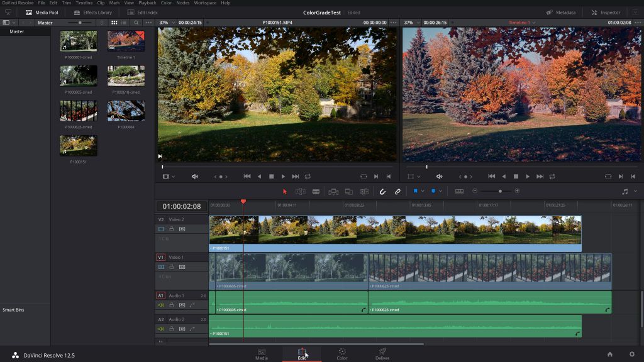Toggle snapping magnet in timeline toolbar
644x362 pixels.
tap(382, 191)
